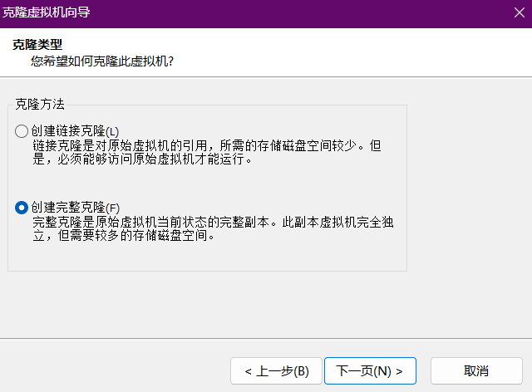
Task: Click the 克隆类型 heading
Action: (x=37, y=44)
